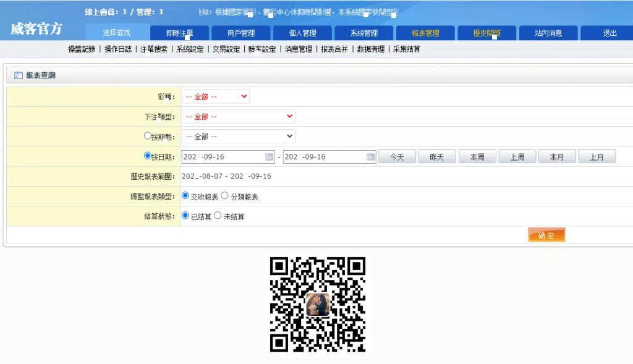Open 报表合并 submenu link
This screenshot has height=364, width=633.
(334, 49)
